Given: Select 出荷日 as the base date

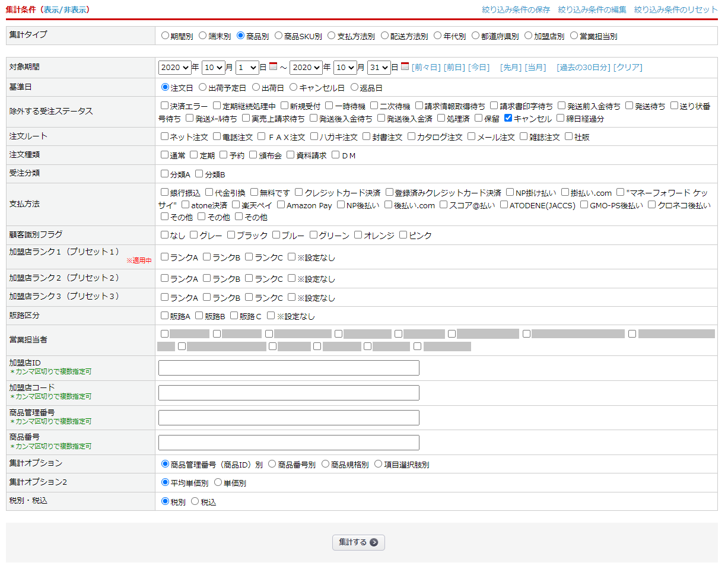Looking at the screenshot, I should [256, 87].
